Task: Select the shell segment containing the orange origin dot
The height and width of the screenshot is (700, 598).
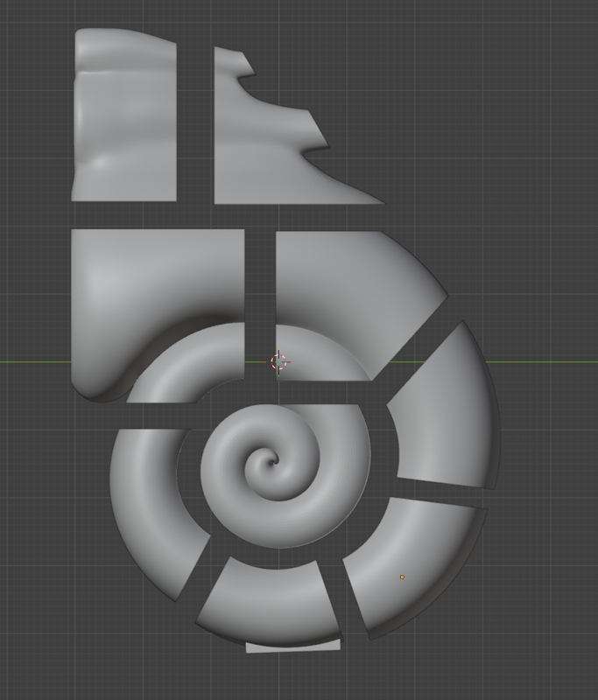Action: click(x=413, y=568)
